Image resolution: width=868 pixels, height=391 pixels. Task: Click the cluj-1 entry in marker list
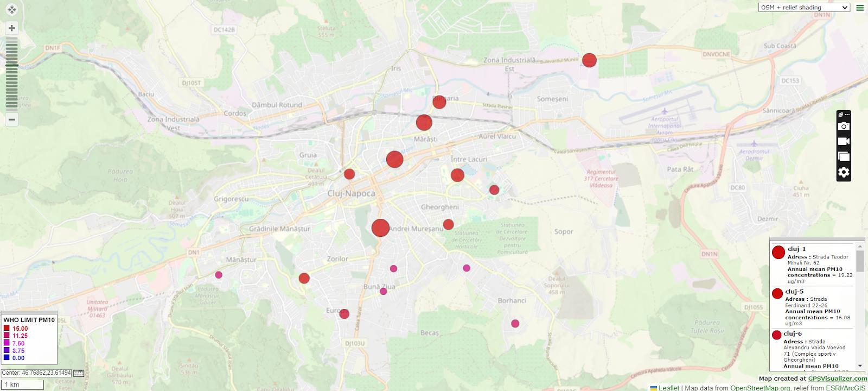796,249
